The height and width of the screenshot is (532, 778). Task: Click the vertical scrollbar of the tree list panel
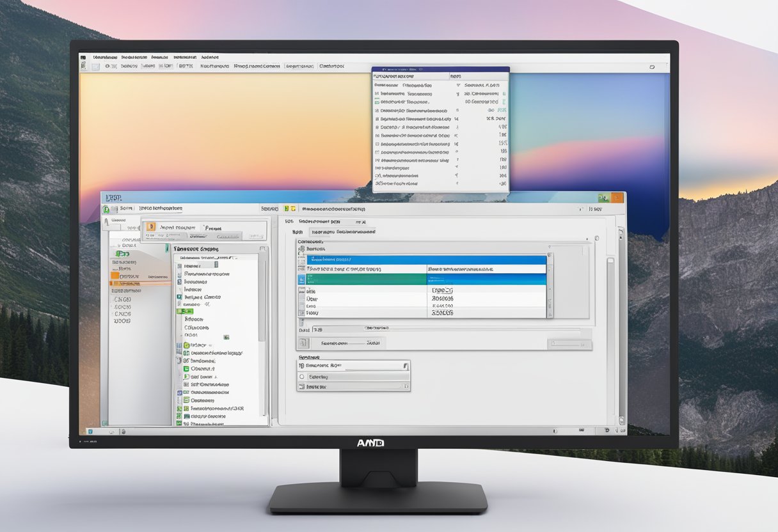[x=262, y=301]
